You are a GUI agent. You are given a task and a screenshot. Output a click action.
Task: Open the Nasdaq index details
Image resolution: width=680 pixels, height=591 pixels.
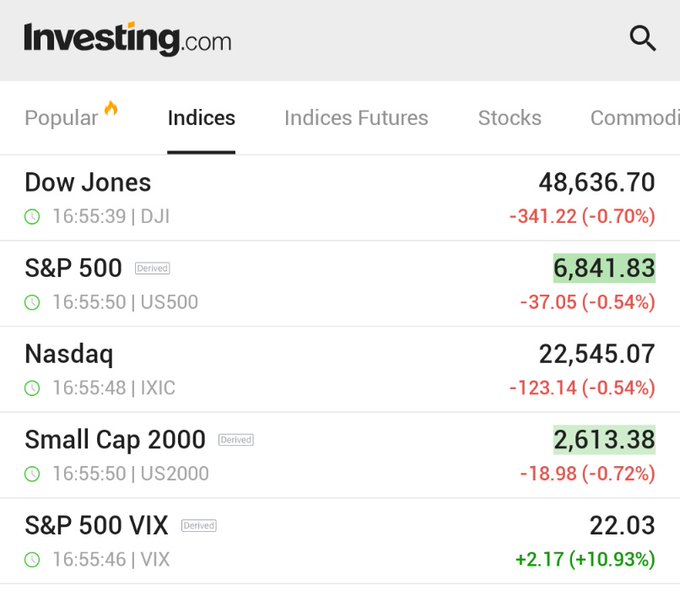click(69, 354)
